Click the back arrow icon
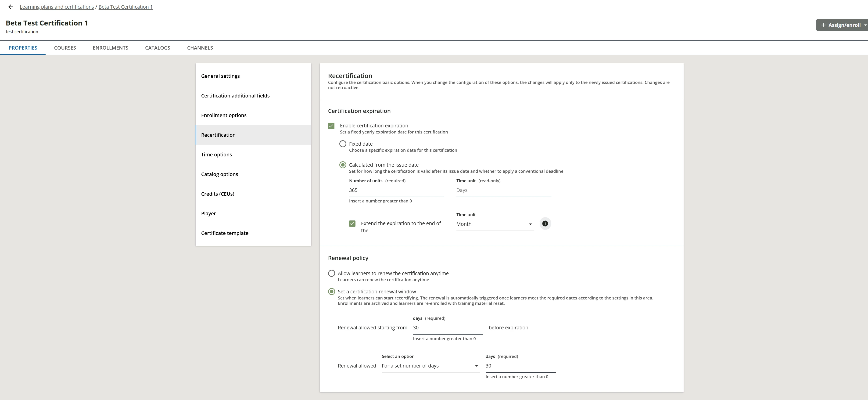Image resolution: width=868 pixels, height=400 pixels. (x=11, y=7)
